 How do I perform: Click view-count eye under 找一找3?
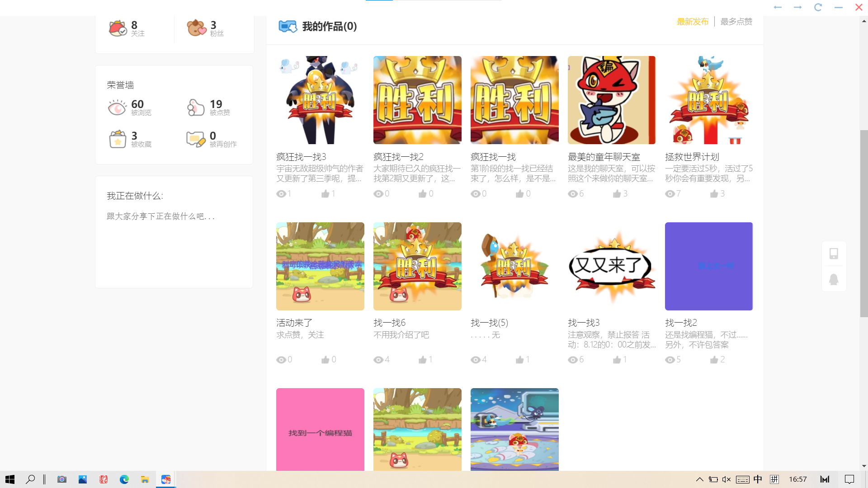[573, 360]
